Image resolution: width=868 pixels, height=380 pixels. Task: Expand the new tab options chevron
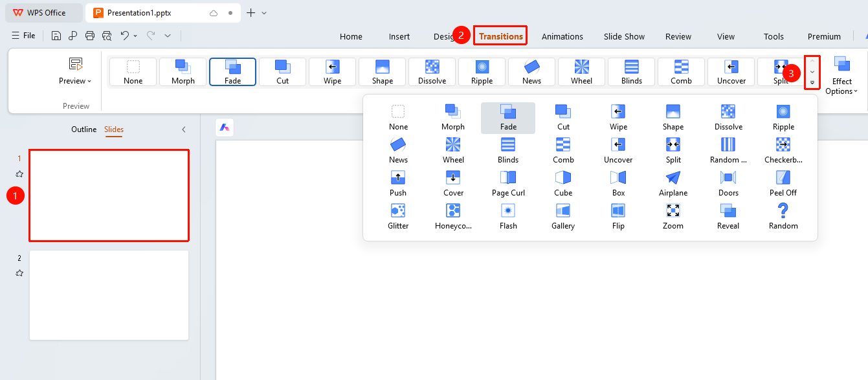coord(264,13)
